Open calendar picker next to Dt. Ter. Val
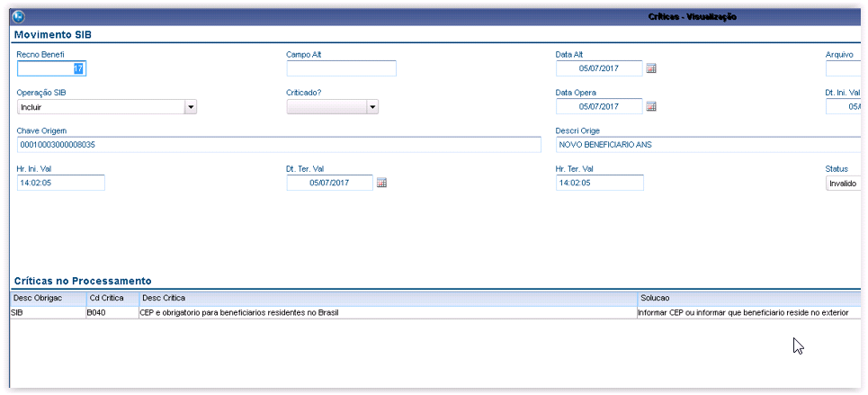Viewport: 868px width, 395px height. [381, 183]
